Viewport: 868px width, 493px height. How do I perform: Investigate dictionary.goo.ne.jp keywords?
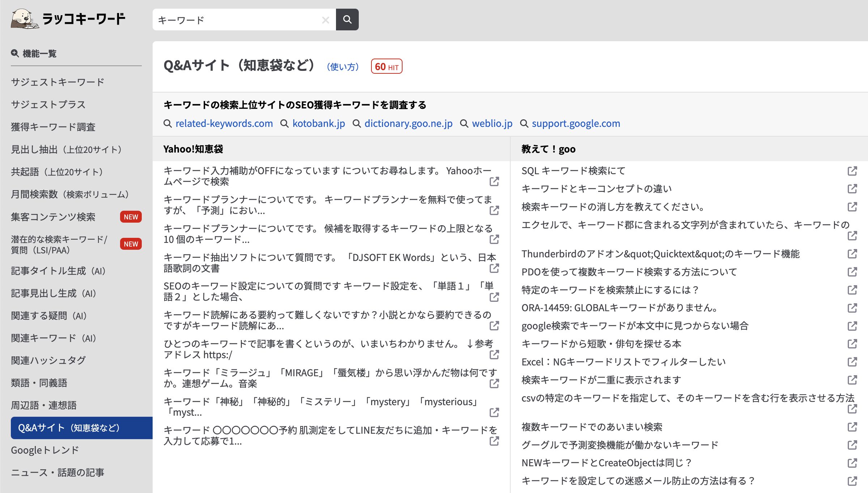[408, 124]
